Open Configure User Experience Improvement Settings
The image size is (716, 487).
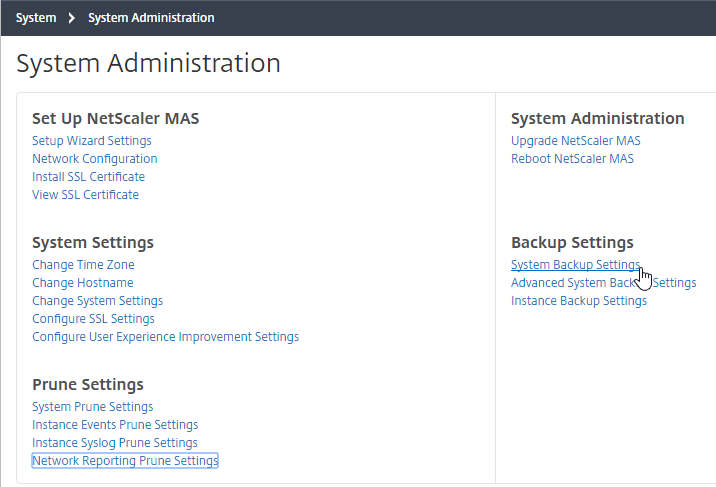pyautogui.click(x=166, y=337)
